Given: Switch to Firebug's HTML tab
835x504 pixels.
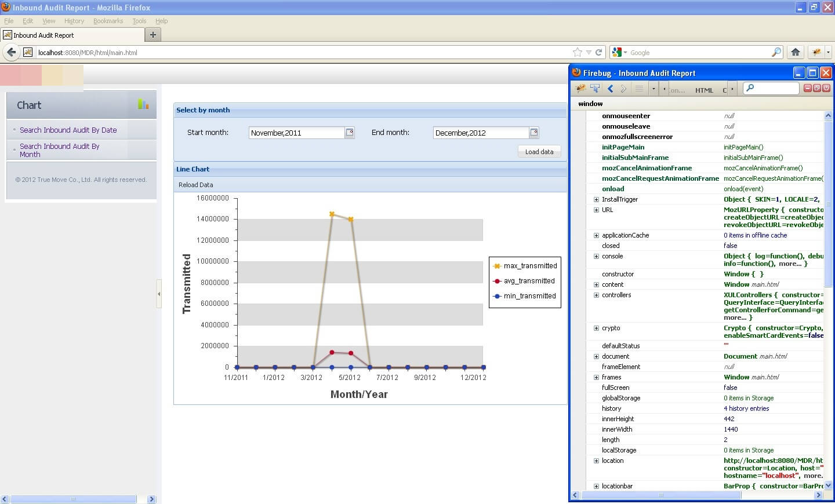Looking at the screenshot, I should click(x=703, y=90).
